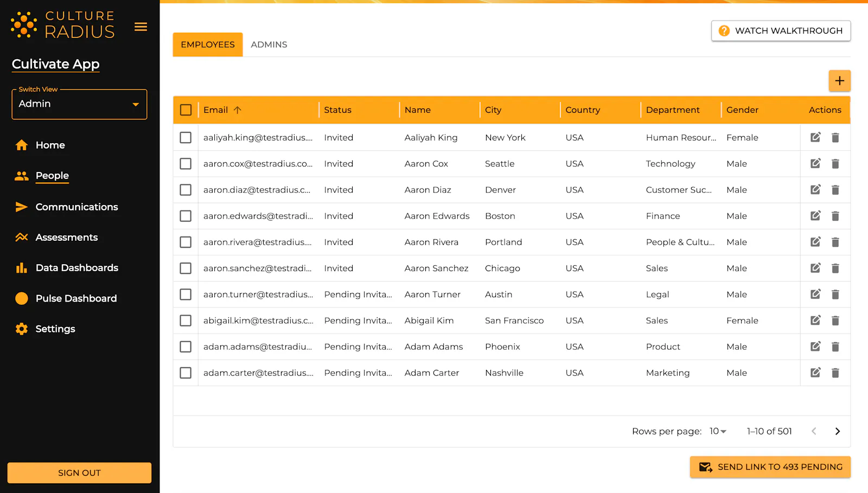Delete Aaron Turner's row
This screenshot has height=493, width=868.
(835, 294)
